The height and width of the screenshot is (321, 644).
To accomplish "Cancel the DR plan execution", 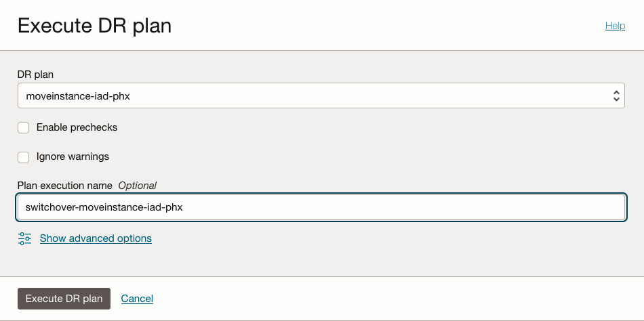I will (x=137, y=299).
